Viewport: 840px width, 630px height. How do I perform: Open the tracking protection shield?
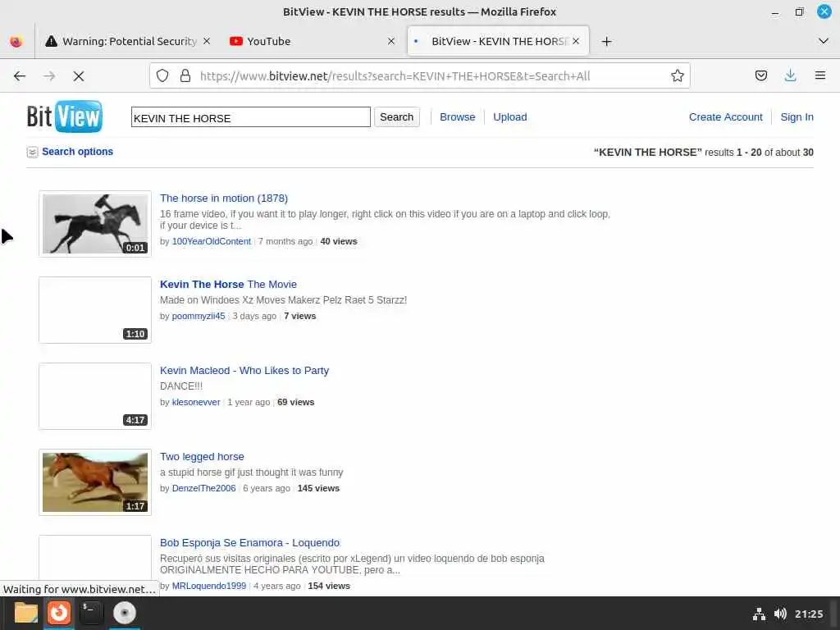click(x=162, y=76)
